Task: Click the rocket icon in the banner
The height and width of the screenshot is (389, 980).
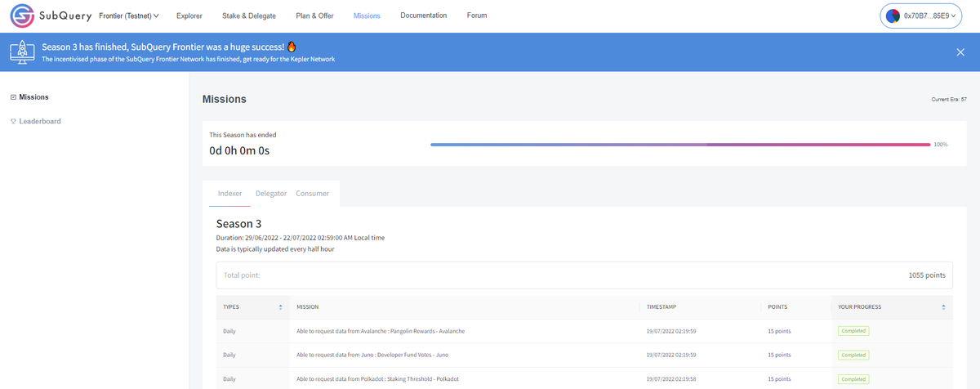Action: coord(21,52)
